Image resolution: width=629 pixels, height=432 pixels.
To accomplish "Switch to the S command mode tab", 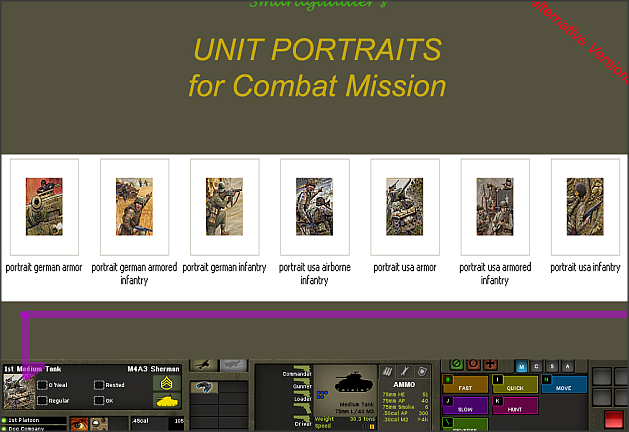I will [x=552, y=367].
